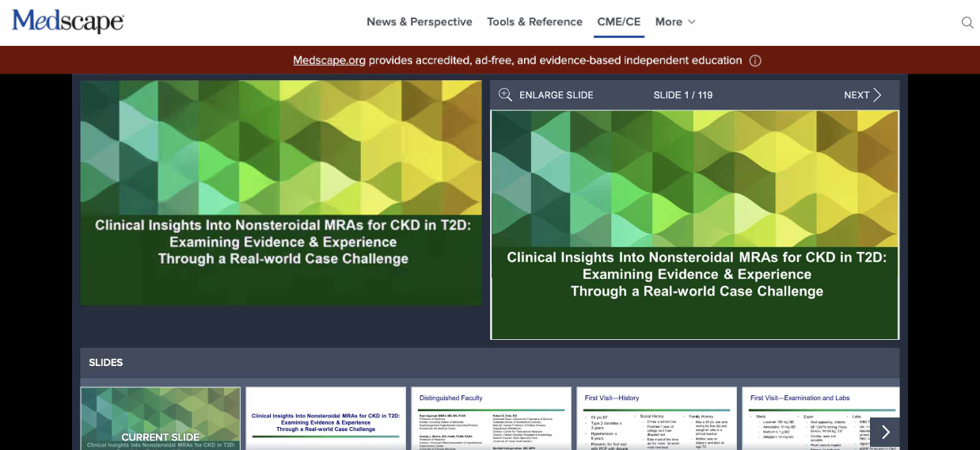This screenshot has width=980, height=450.
Task: Click the video player panel on left
Action: click(x=281, y=193)
